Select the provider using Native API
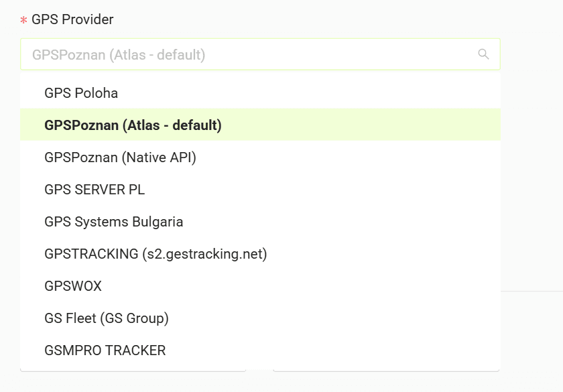The height and width of the screenshot is (392, 563). (260, 157)
